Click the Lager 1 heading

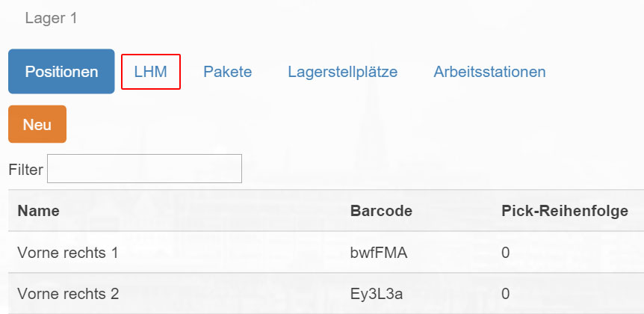click(x=51, y=18)
